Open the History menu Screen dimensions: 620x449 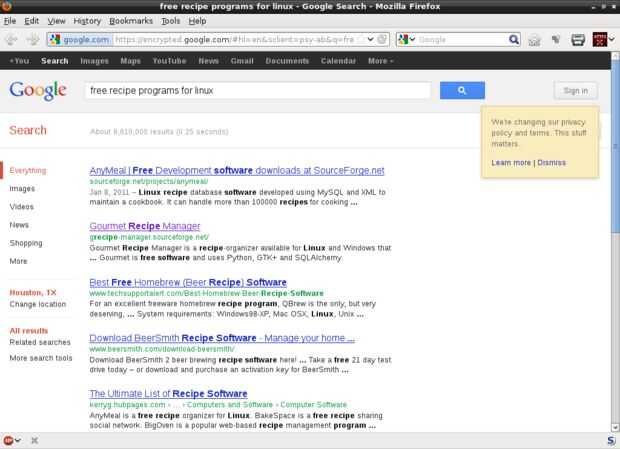click(87, 21)
